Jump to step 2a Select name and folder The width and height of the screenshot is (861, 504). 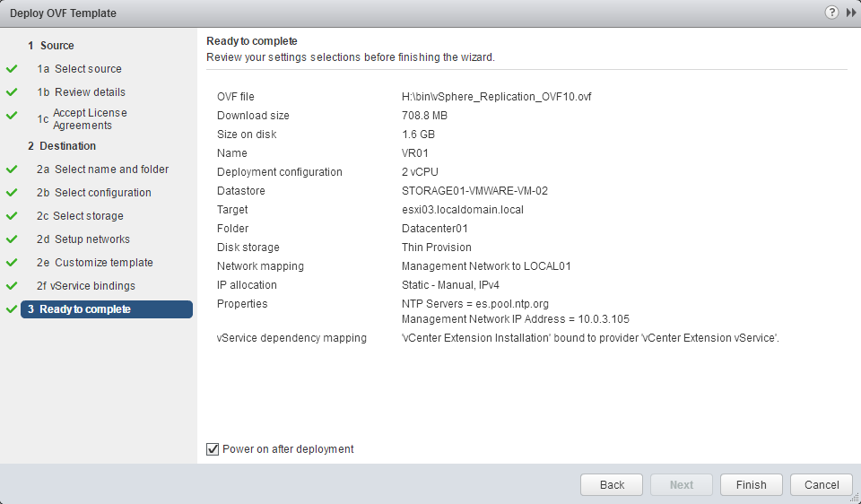(111, 169)
